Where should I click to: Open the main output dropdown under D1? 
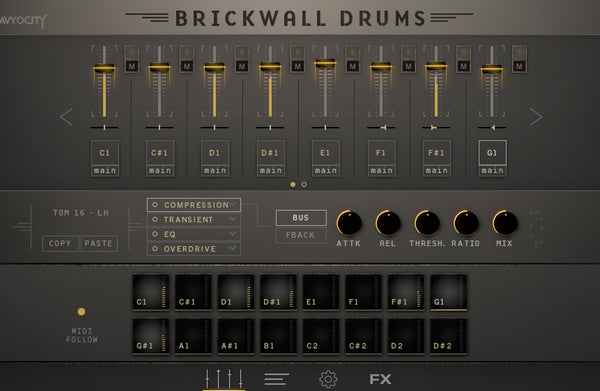(215, 171)
